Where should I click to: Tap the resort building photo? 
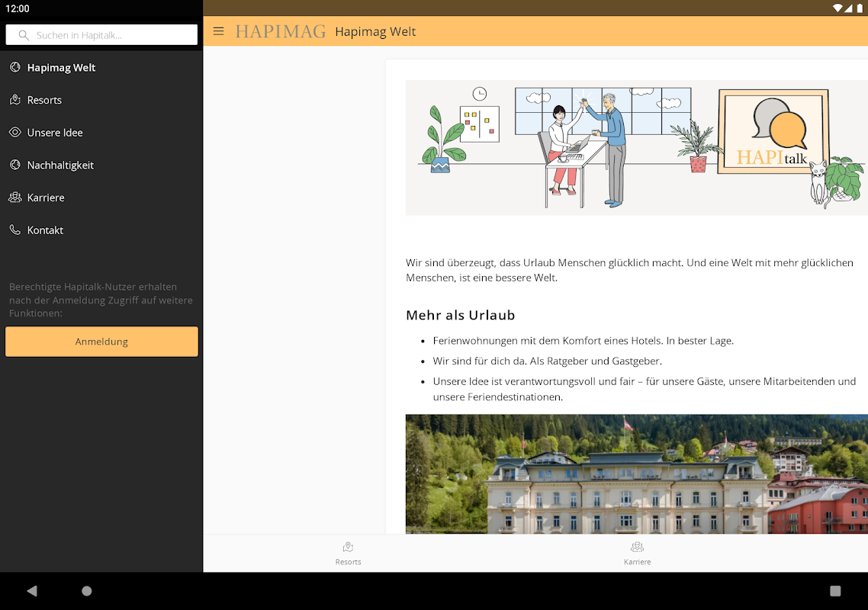(x=637, y=474)
